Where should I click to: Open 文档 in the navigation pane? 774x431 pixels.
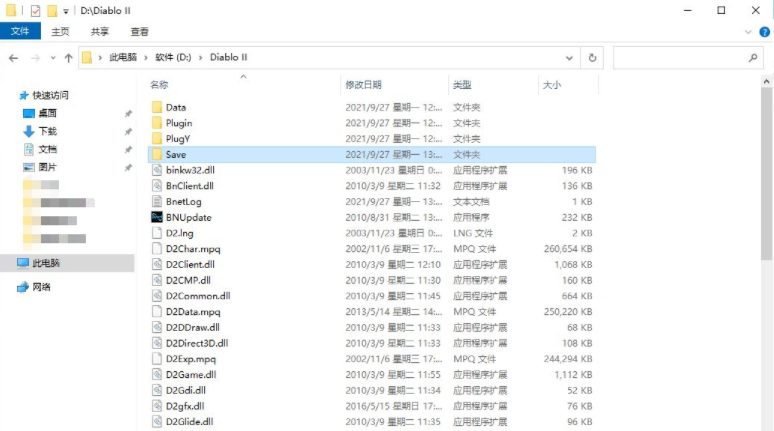tap(47, 149)
